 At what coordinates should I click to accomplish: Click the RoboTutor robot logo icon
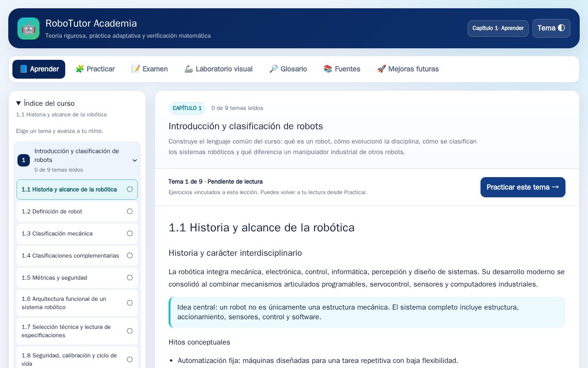[28, 29]
